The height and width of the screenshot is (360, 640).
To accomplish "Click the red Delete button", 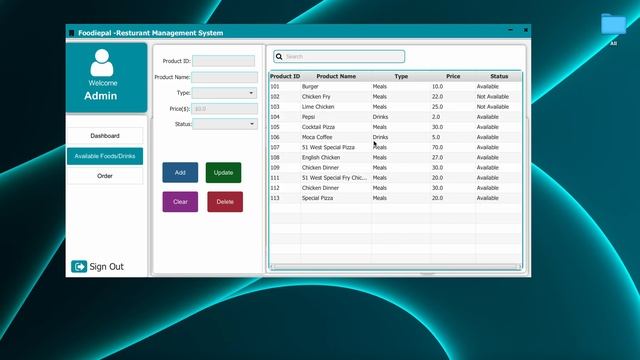I will point(225,202).
